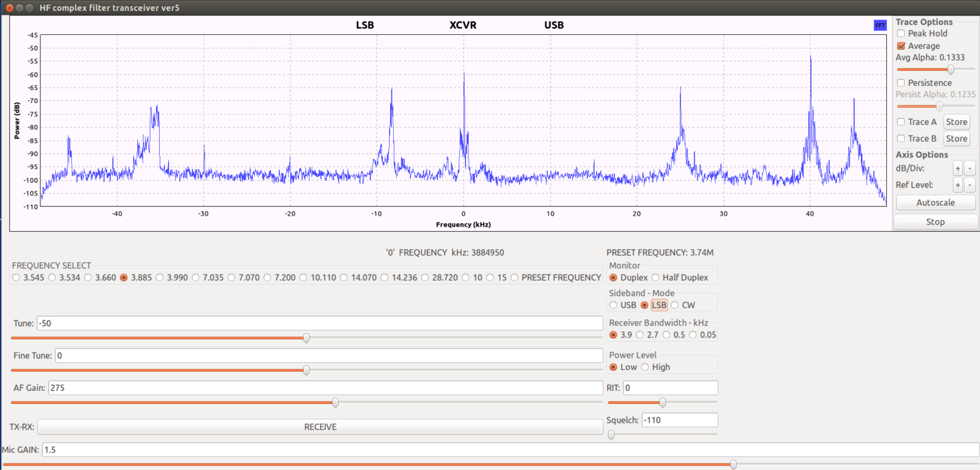Select High power level

(645, 367)
